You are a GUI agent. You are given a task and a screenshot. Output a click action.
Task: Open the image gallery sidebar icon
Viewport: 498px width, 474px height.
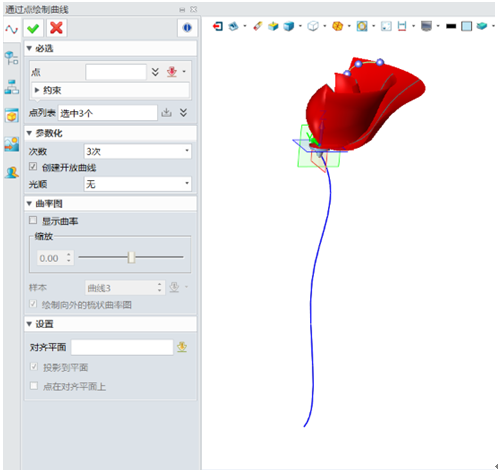12,144
